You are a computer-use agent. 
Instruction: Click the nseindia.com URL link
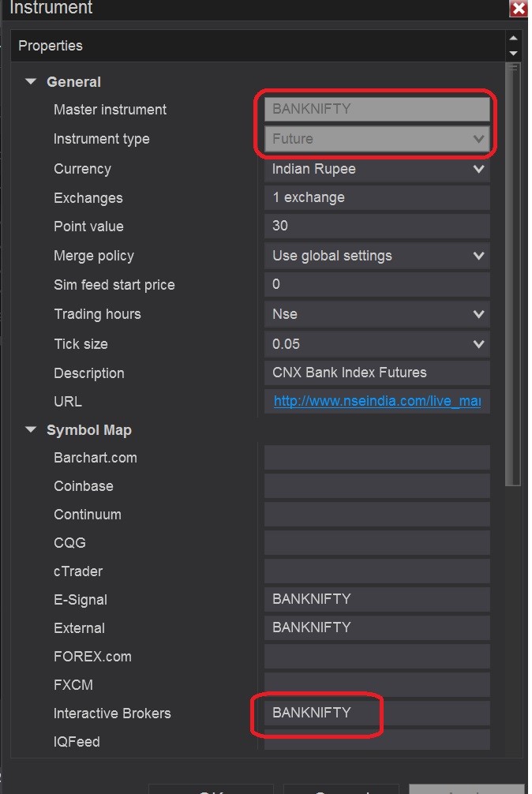point(377,402)
